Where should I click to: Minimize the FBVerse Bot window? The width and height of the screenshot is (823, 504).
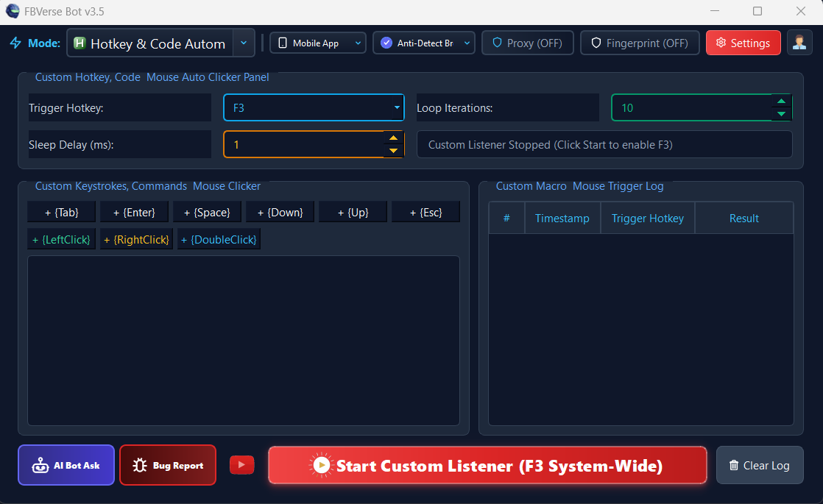714,11
